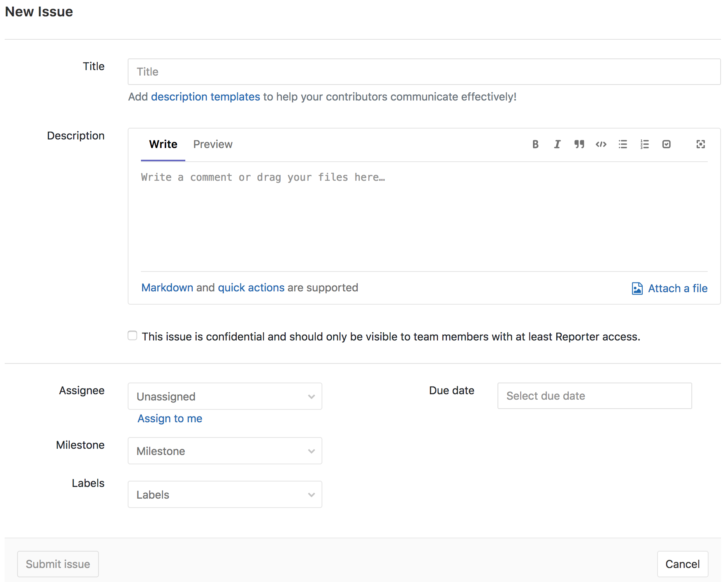Image resolution: width=728 pixels, height=582 pixels.
Task: Apply bold formatting with the B icon
Action: [x=535, y=144]
